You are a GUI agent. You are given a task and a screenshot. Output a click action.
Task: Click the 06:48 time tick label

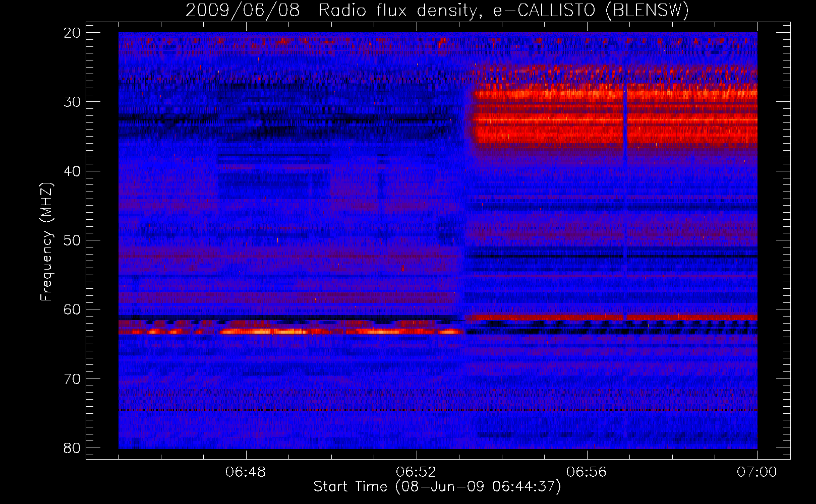(246, 472)
